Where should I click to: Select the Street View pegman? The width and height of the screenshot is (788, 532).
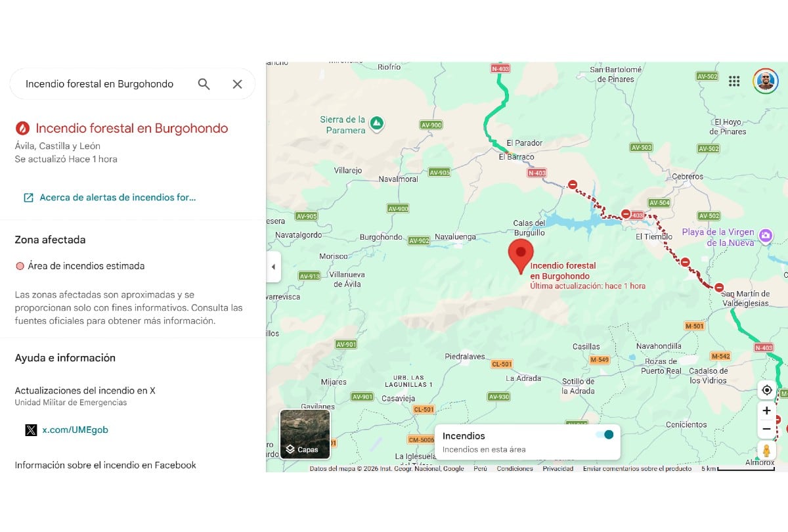point(766,451)
